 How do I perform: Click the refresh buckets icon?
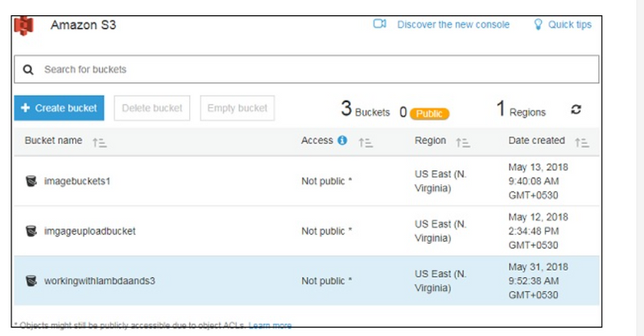[x=576, y=110]
